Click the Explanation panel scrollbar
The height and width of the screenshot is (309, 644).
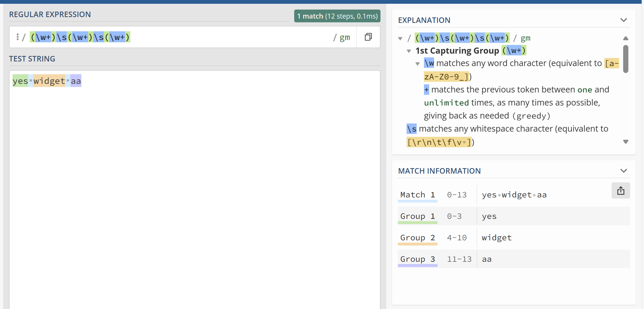point(625,59)
